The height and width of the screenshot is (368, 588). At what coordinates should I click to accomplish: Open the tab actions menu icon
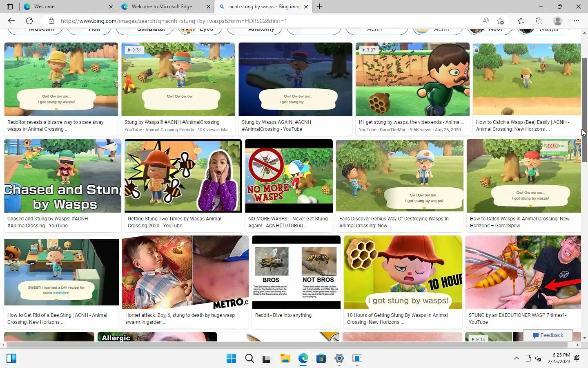(10, 7)
